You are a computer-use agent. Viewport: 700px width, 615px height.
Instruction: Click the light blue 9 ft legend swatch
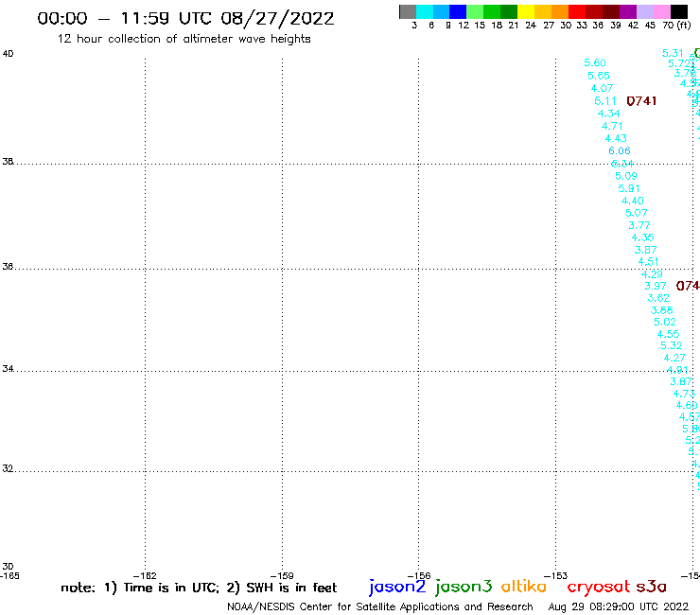coord(441,11)
